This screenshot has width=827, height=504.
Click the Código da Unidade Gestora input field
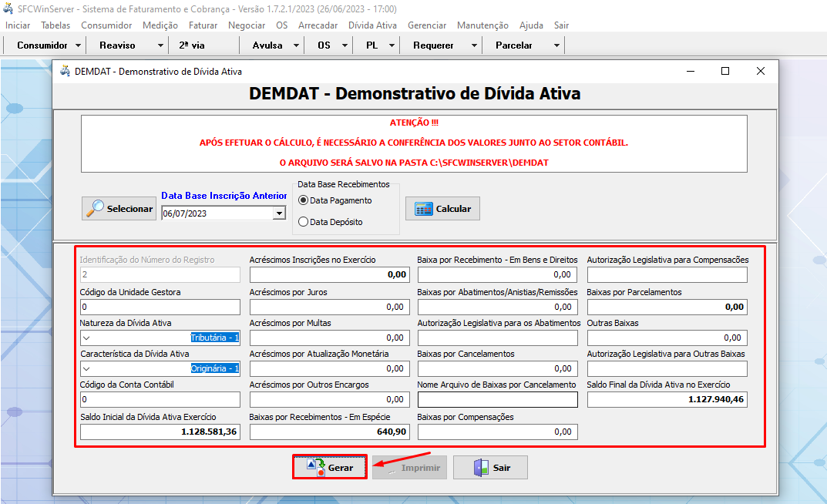pyautogui.click(x=160, y=307)
